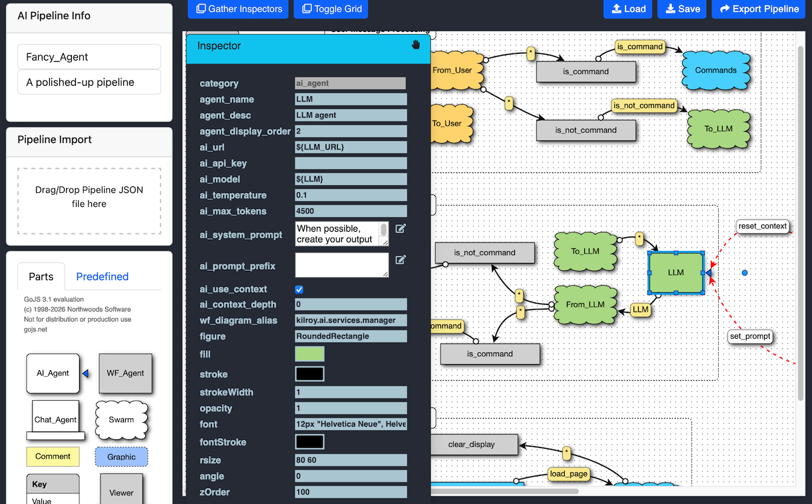Click the Export Pipeline button

pyautogui.click(x=758, y=9)
